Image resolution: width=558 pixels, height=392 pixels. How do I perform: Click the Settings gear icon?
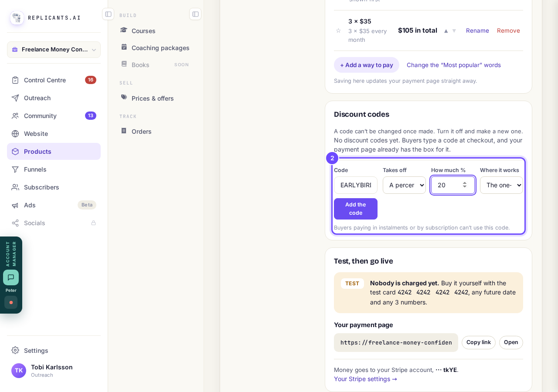pyautogui.click(x=15, y=350)
